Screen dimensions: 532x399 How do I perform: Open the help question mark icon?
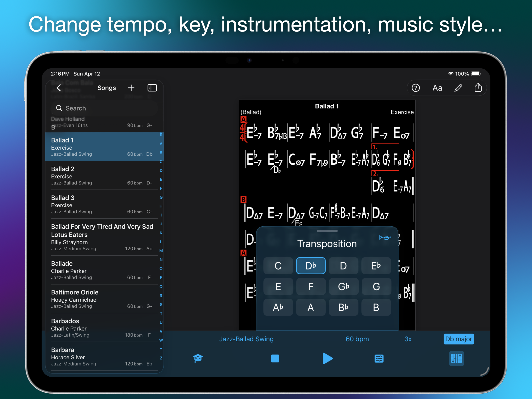(x=416, y=88)
